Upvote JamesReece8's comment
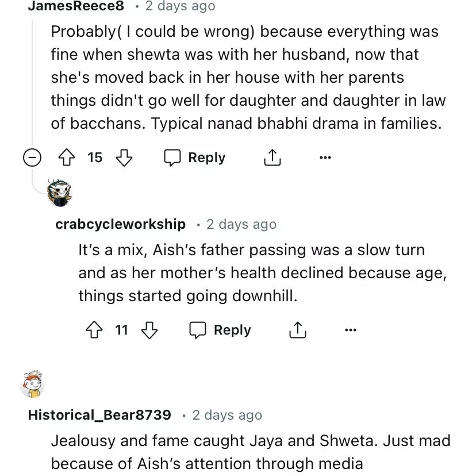 (x=67, y=158)
